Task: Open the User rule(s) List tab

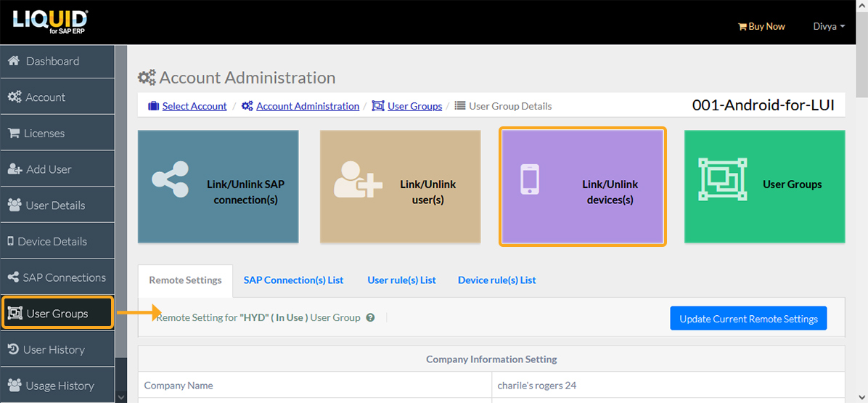Action: click(401, 280)
